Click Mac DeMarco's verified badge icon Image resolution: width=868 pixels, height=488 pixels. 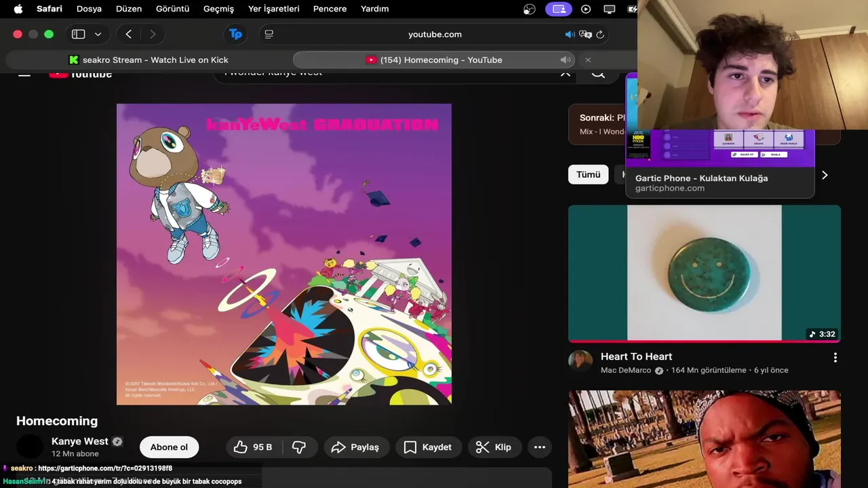(x=658, y=371)
